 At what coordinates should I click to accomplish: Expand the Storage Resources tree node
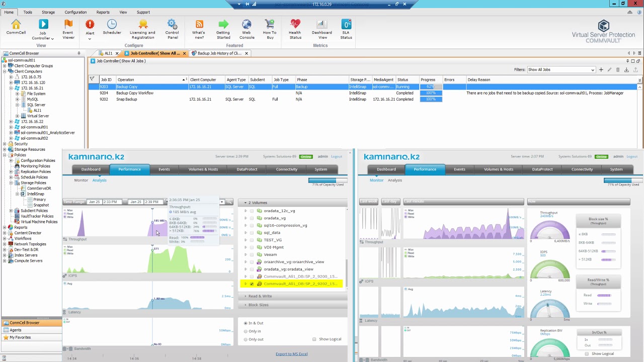pyautogui.click(x=5, y=149)
